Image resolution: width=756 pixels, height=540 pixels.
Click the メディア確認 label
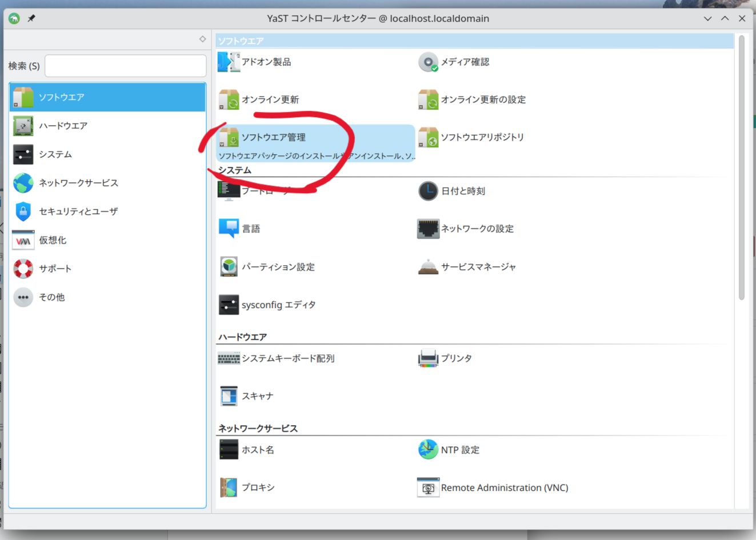(465, 62)
